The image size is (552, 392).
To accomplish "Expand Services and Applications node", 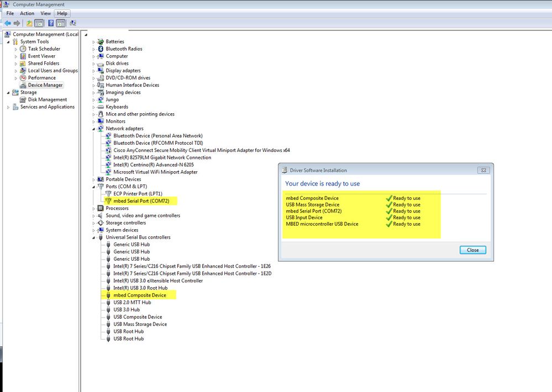I will point(8,107).
